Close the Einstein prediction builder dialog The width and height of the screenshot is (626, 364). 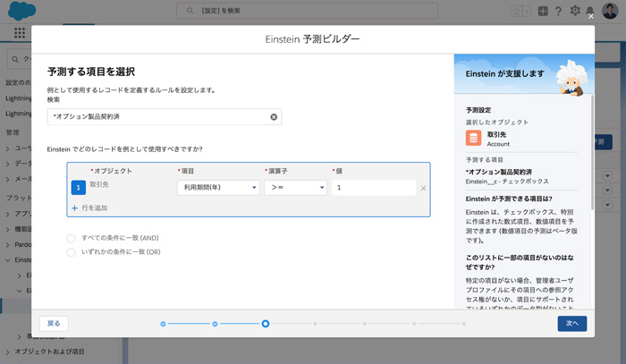tap(590, 16)
